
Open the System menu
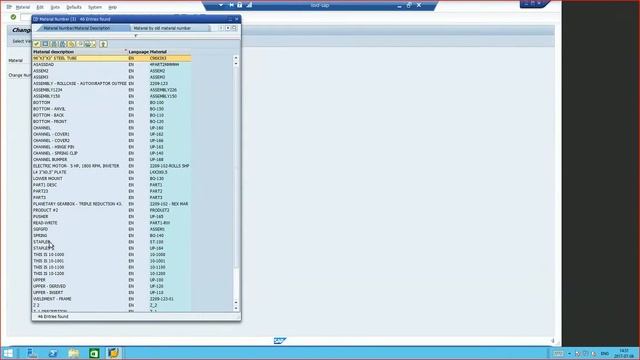click(x=95, y=7)
